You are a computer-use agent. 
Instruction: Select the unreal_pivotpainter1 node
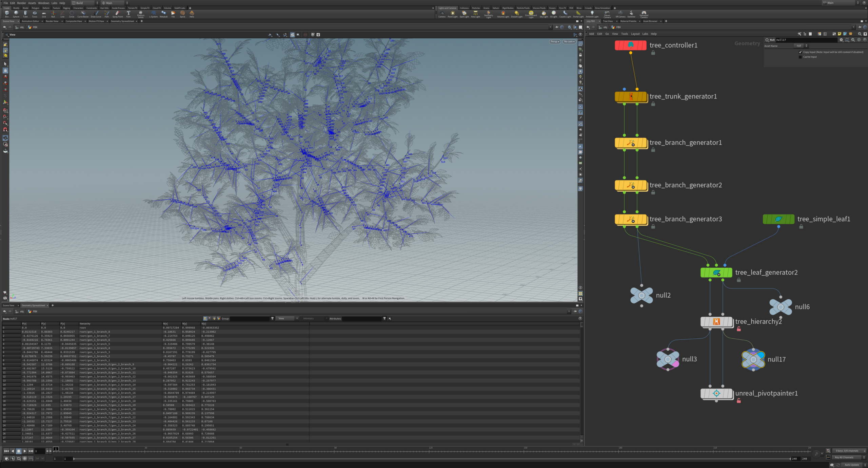[x=716, y=393]
